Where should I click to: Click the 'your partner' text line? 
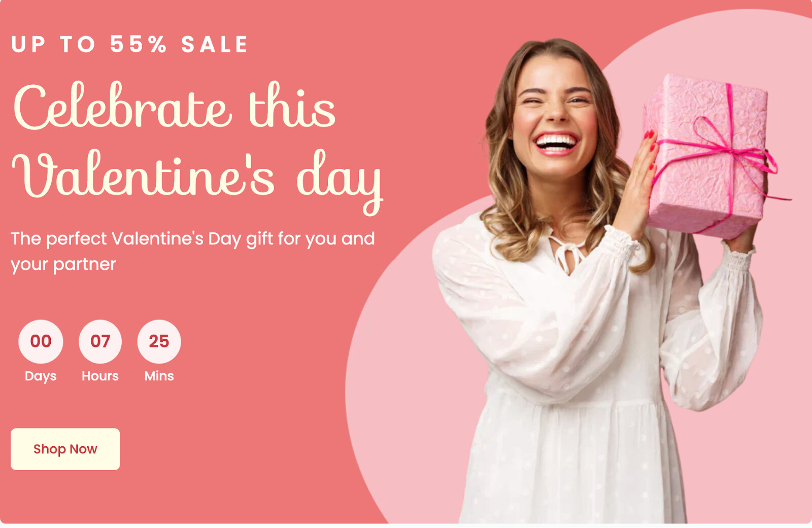pyautogui.click(x=63, y=264)
